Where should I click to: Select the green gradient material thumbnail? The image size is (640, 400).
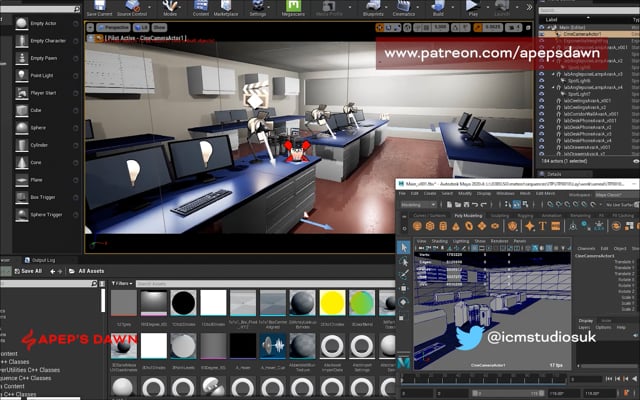tap(362, 302)
